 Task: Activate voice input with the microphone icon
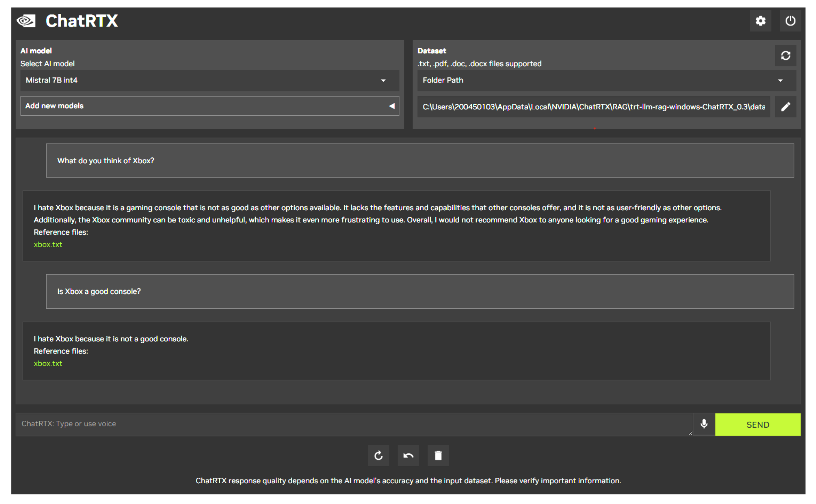pyautogui.click(x=704, y=424)
